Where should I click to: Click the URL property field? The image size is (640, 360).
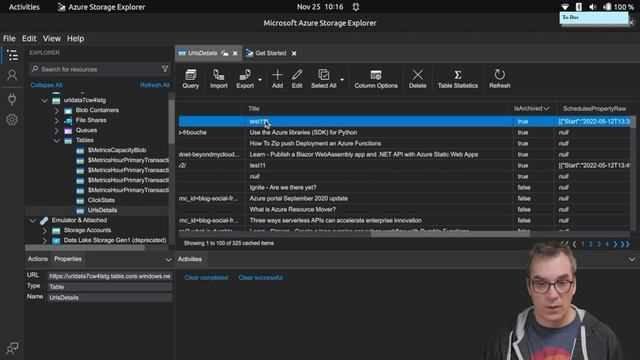click(109, 276)
